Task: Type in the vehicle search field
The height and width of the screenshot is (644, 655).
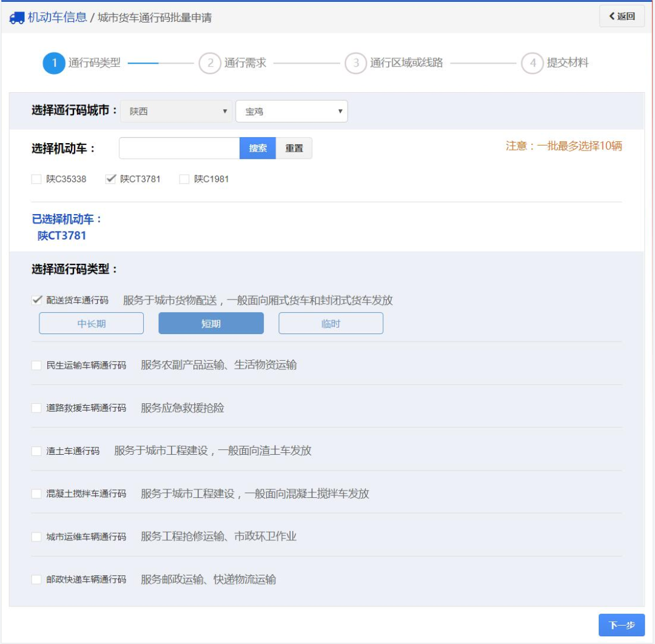Action: 180,149
